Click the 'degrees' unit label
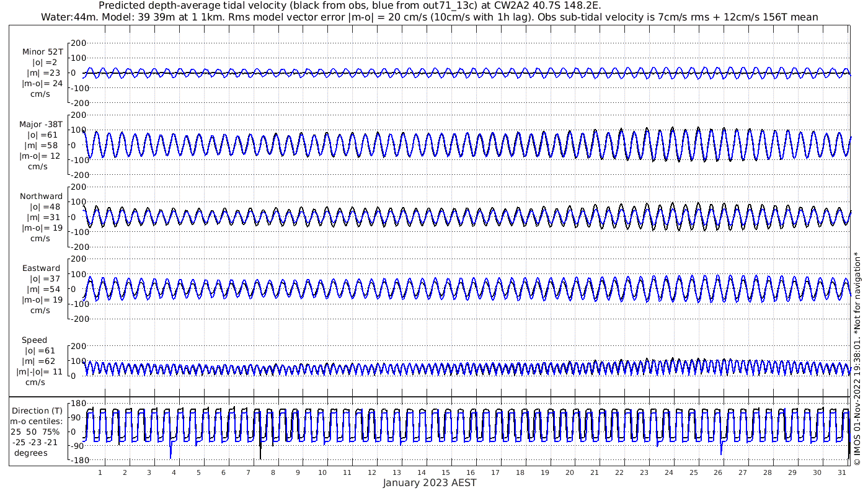The image size is (868, 496). (31, 453)
